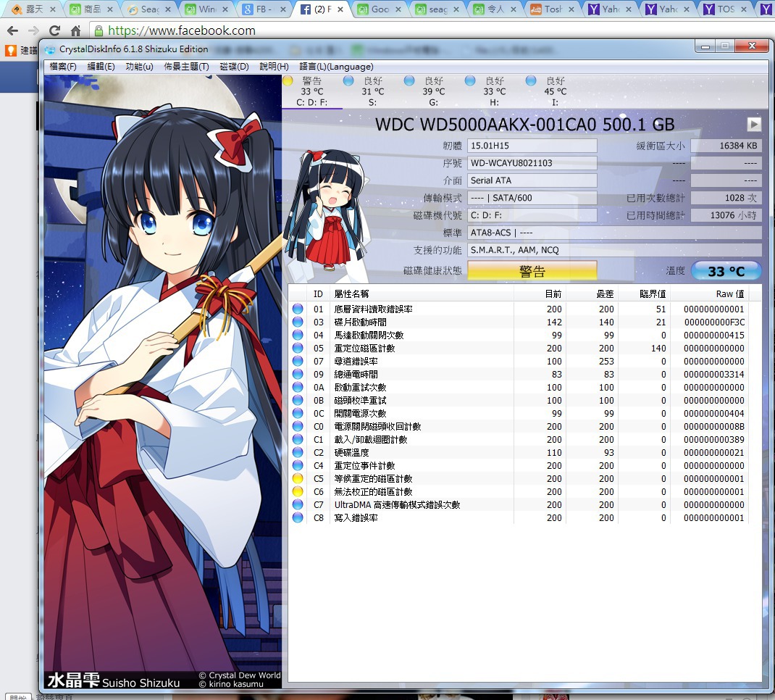
Task: Switch to the TOS browser tab
Action: tap(725, 9)
